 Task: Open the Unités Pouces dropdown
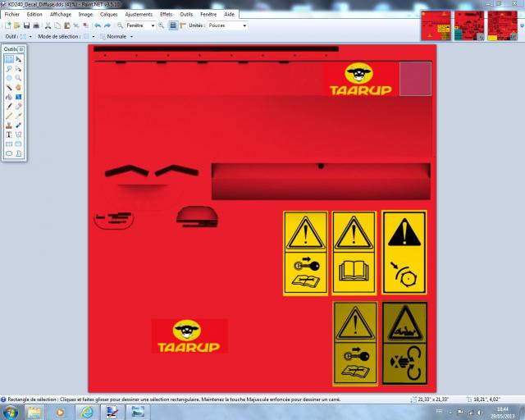click(x=244, y=25)
